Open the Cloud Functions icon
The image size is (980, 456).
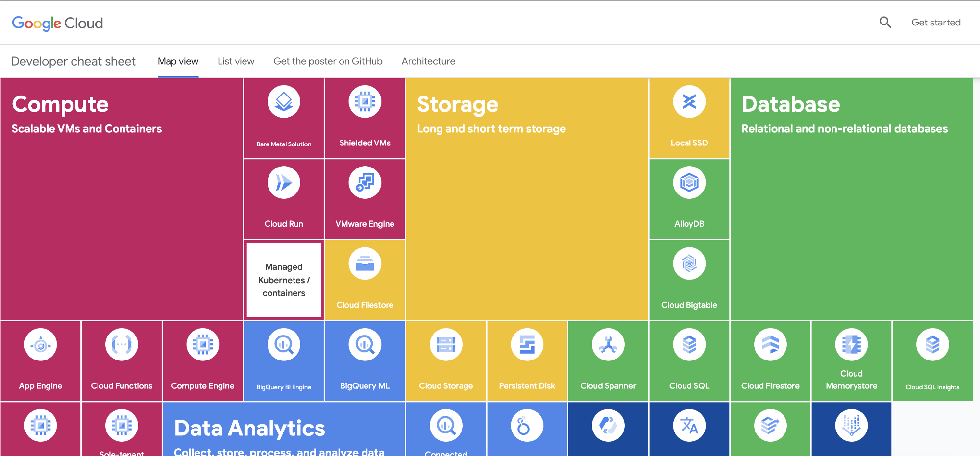tap(122, 345)
